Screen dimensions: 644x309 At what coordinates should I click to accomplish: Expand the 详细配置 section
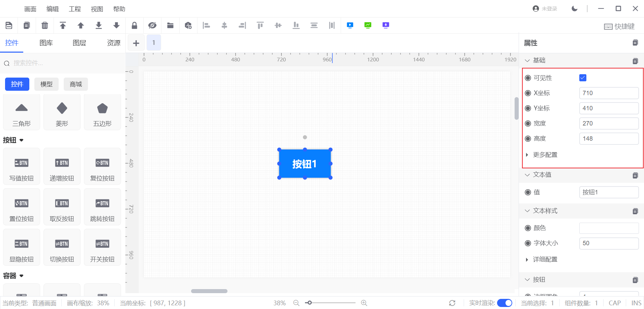click(545, 259)
